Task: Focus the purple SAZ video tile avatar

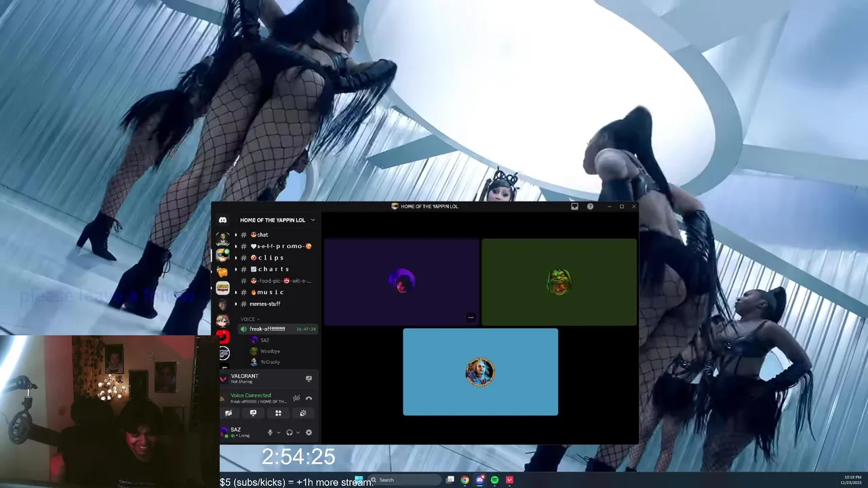Action: tap(401, 281)
